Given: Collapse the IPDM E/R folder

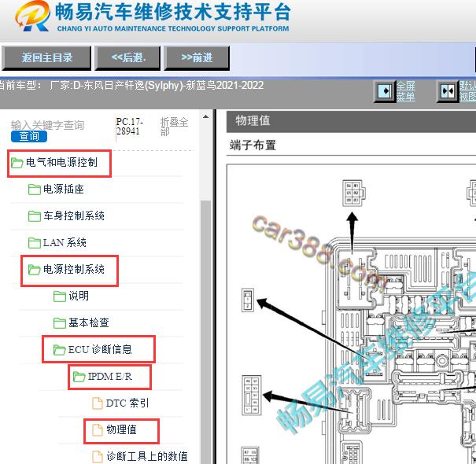Looking at the screenshot, I should pos(110,377).
